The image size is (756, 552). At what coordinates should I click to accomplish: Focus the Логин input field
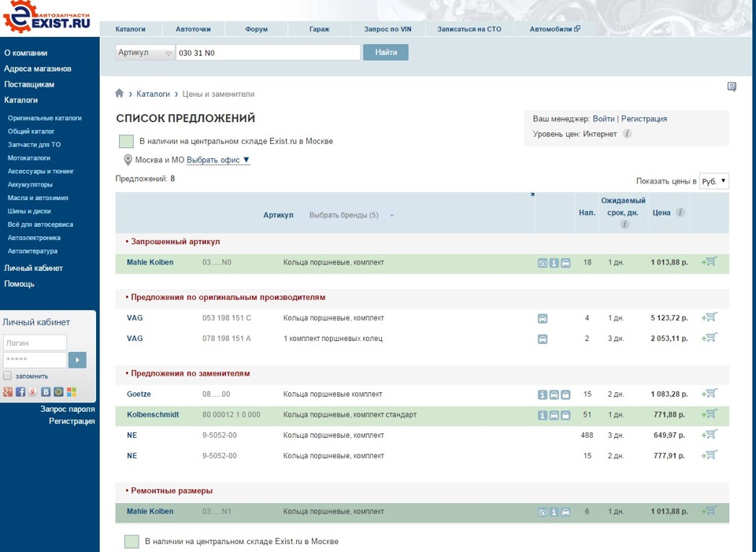[35, 343]
